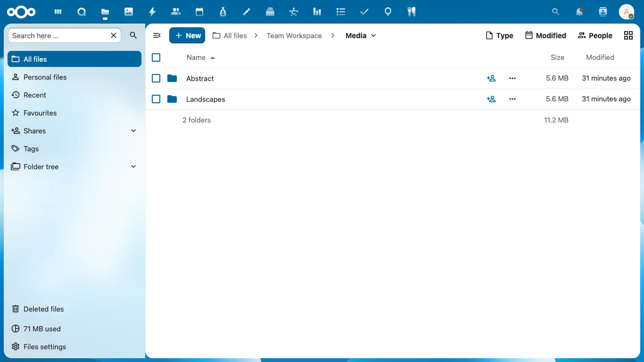The height and width of the screenshot is (362, 644).
Task: Click the 71 MB used storage indicator
Action: 74,329
